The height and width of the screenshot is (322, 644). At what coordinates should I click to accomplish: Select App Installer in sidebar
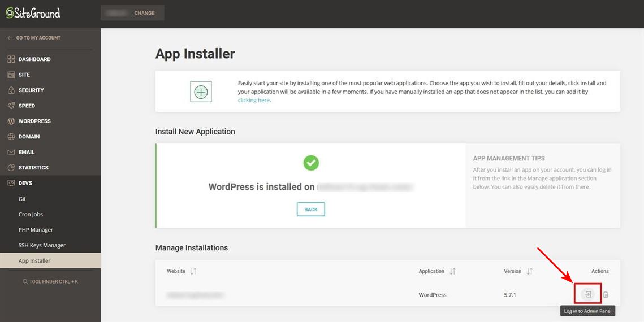(x=50, y=261)
